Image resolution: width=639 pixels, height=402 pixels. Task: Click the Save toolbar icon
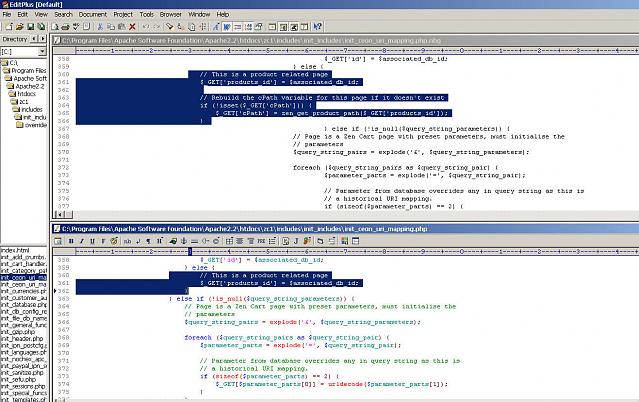click(30, 27)
